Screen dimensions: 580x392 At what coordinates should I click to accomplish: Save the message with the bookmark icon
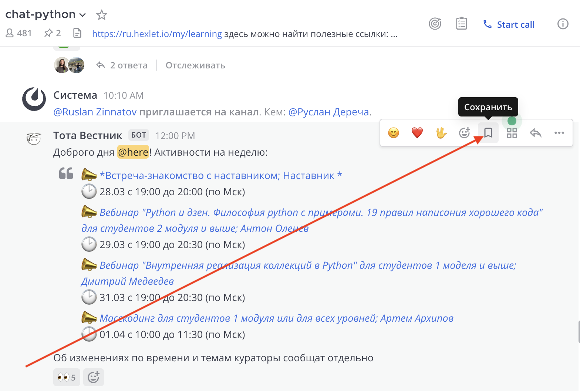(488, 133)
